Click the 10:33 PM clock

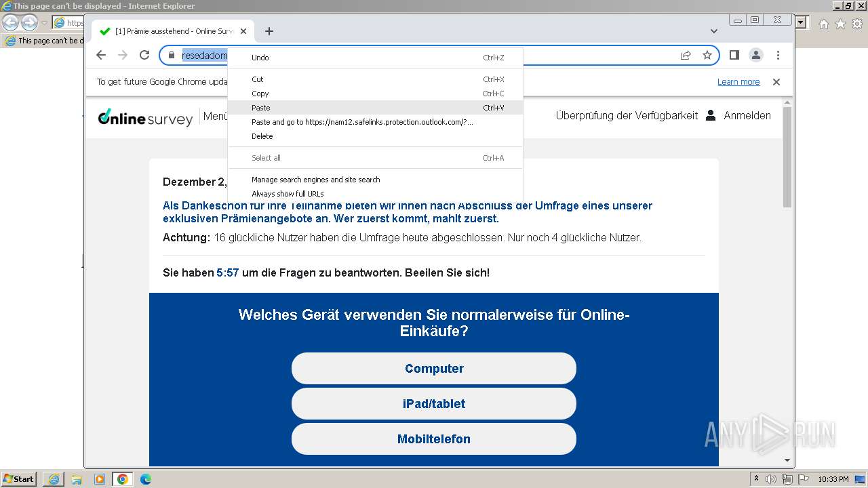coord(833,479)
